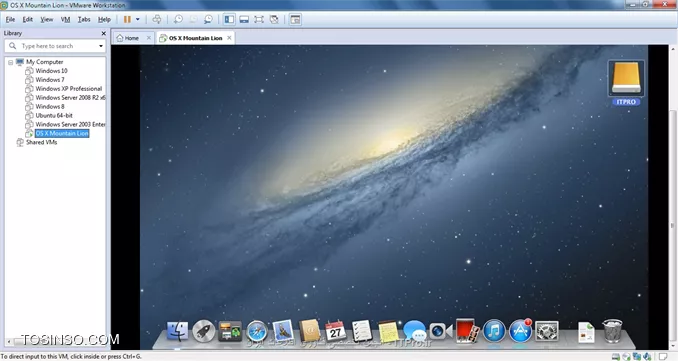Open Launchpad rocket icon in dock
Viewport: 678px width, 361px height.
204,332
